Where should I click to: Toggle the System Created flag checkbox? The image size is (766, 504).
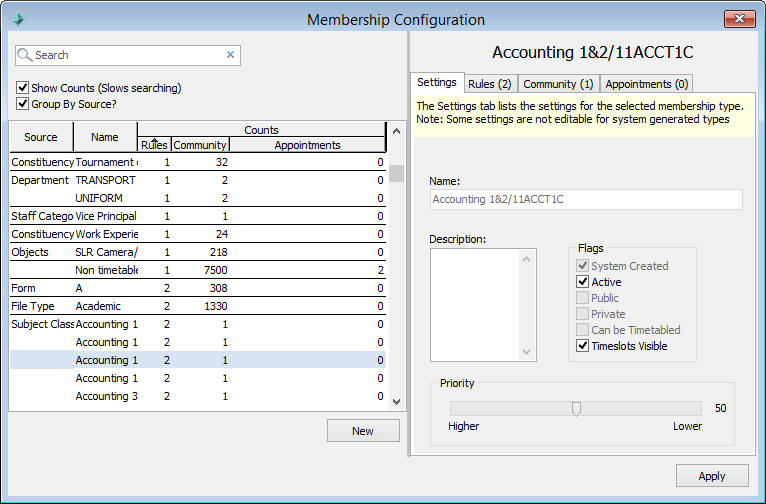tap(582, 266)
